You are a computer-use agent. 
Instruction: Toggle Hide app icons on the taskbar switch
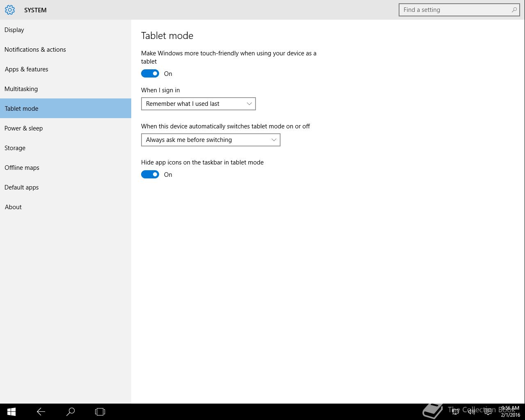(150, 174)
